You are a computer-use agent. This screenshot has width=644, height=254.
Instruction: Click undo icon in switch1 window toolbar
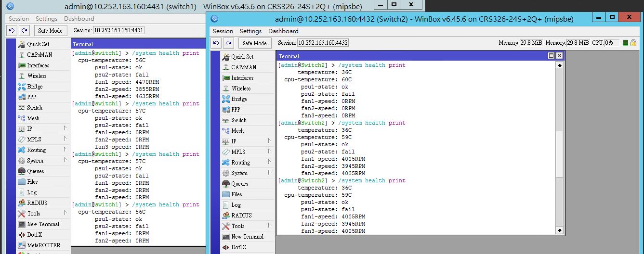[x=12, y=30]
